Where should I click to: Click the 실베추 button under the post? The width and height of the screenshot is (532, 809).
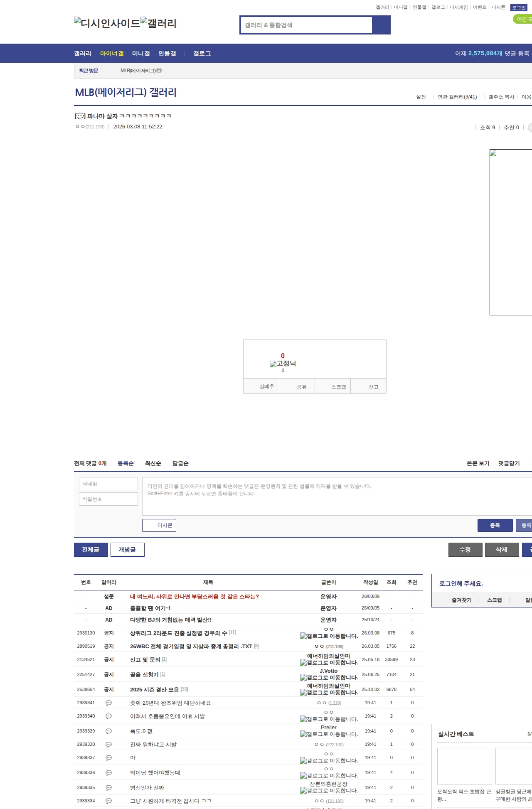click(x=261, y=386)
